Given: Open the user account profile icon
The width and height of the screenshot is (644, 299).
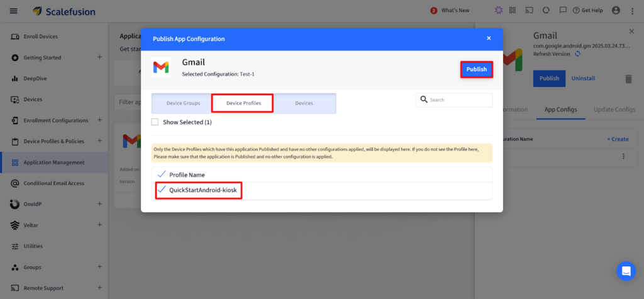Looking at the screenshot, I should click(x=616, y=11).
